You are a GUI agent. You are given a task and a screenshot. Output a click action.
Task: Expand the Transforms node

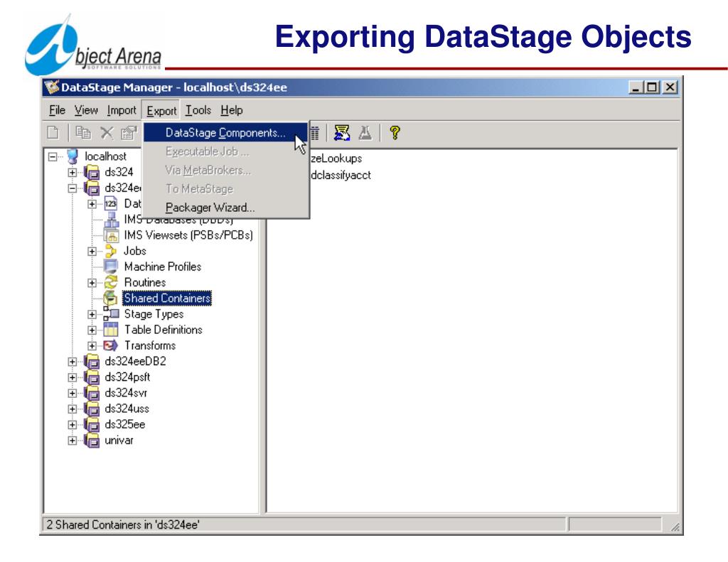pos(92,346)
